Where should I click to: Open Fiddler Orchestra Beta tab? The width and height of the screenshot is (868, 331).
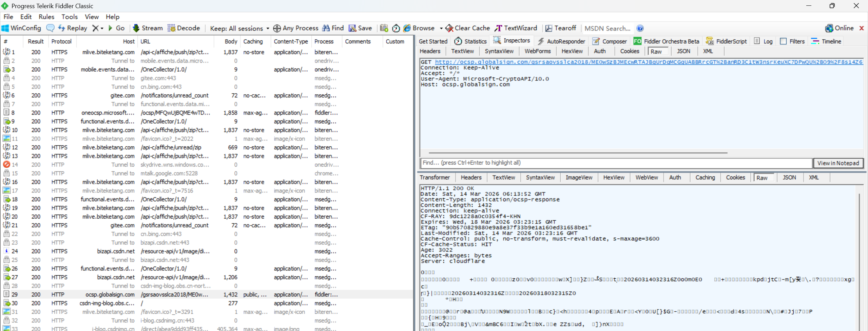click(667, 41)
